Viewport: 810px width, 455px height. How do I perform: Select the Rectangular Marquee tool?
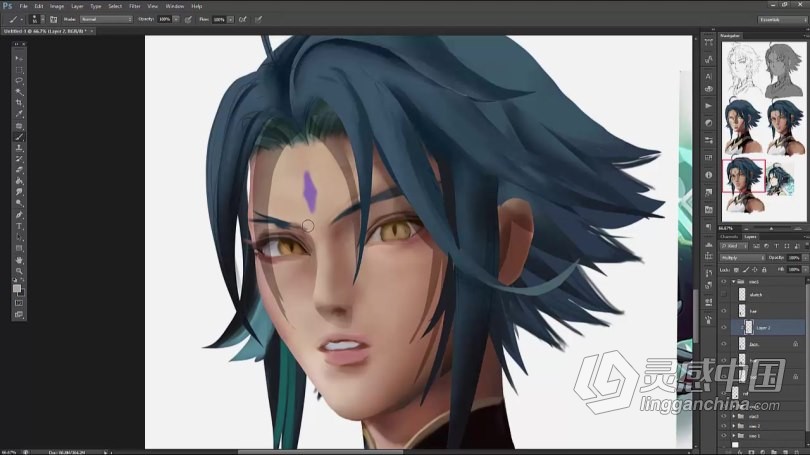coord(19,70)
